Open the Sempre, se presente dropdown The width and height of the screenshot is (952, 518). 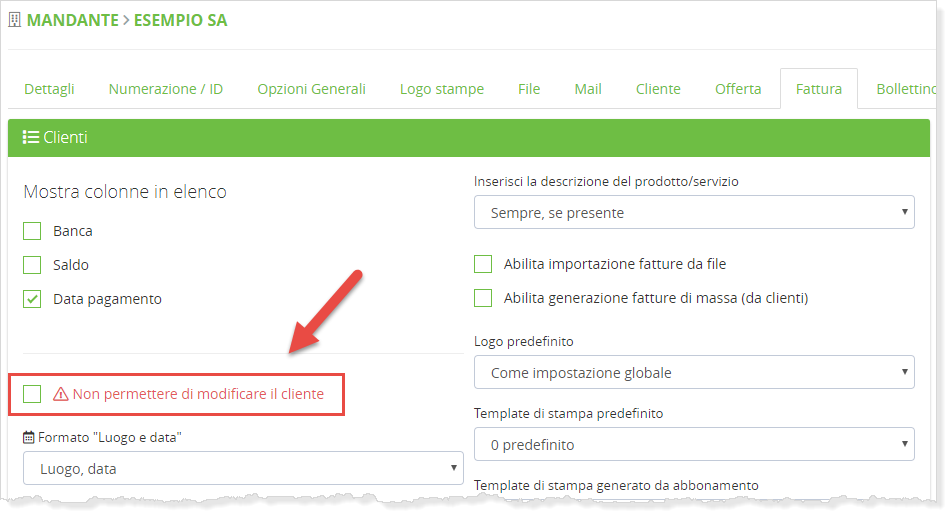(x=693, y=212)
